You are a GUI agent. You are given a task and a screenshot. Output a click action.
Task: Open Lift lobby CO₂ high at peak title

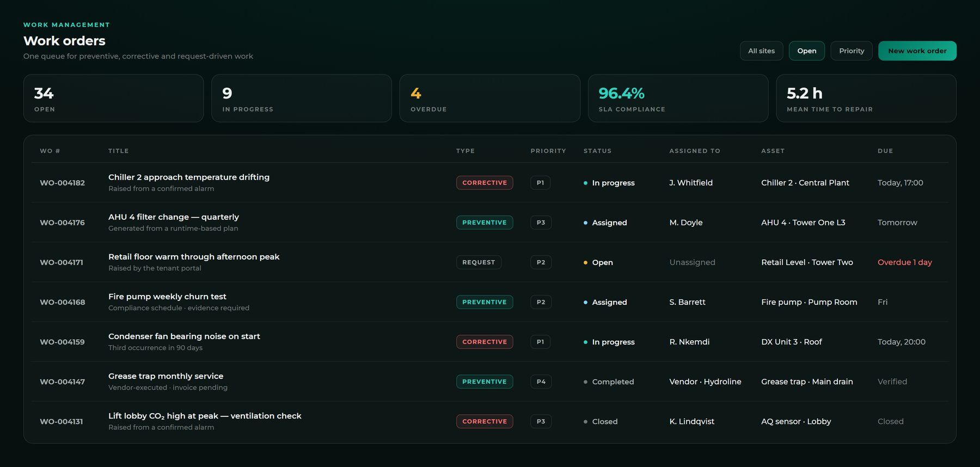(x=205, y=416)
